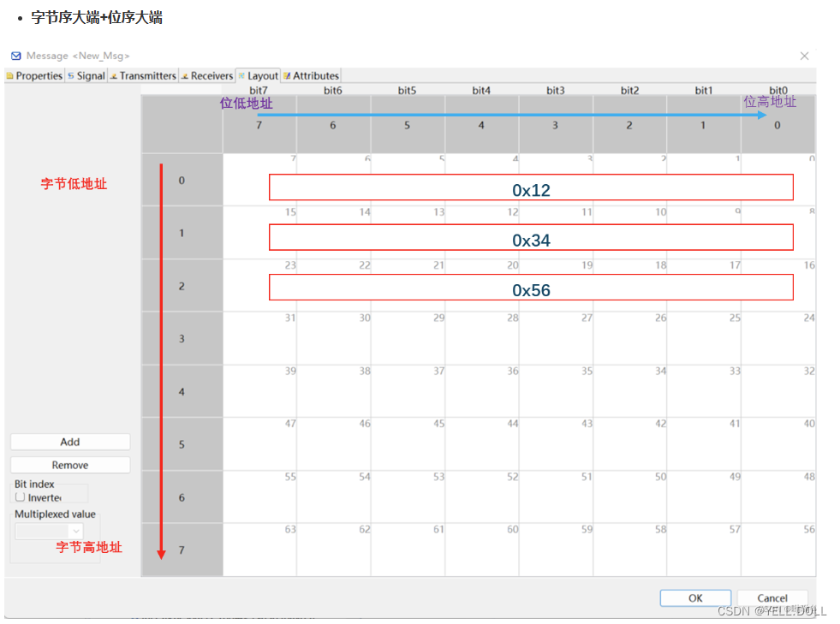840x624 pixels.
Task: Open the Attributes tab
Action: point(311,75)
